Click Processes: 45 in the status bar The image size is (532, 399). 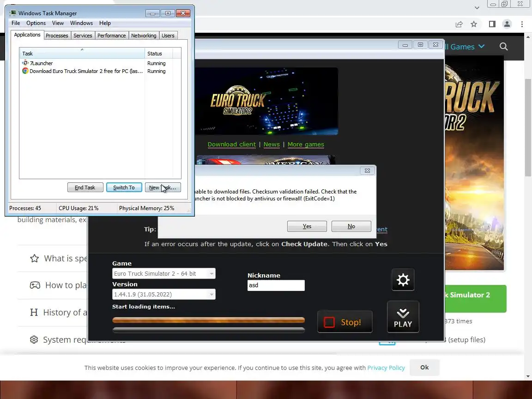[x=25, y=208]
